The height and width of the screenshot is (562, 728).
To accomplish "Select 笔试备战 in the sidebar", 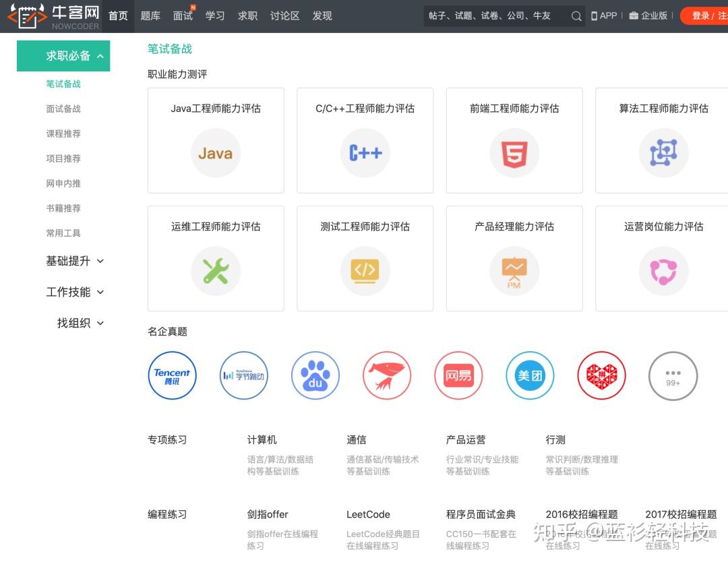I will point(63,84).
